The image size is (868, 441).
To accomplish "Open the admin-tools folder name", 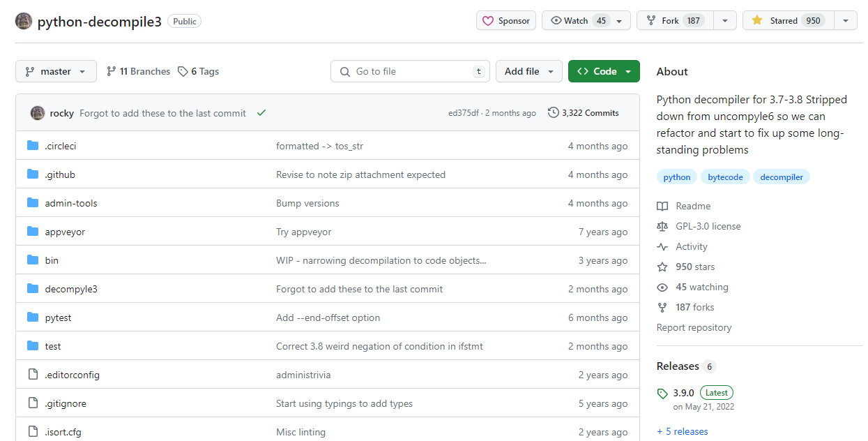I will pos(71,203).
